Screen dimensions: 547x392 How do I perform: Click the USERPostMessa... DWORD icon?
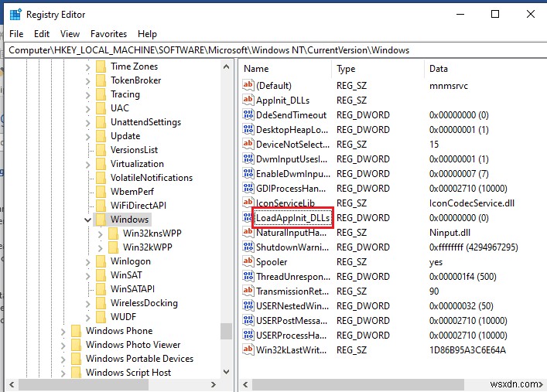point(248,320)
